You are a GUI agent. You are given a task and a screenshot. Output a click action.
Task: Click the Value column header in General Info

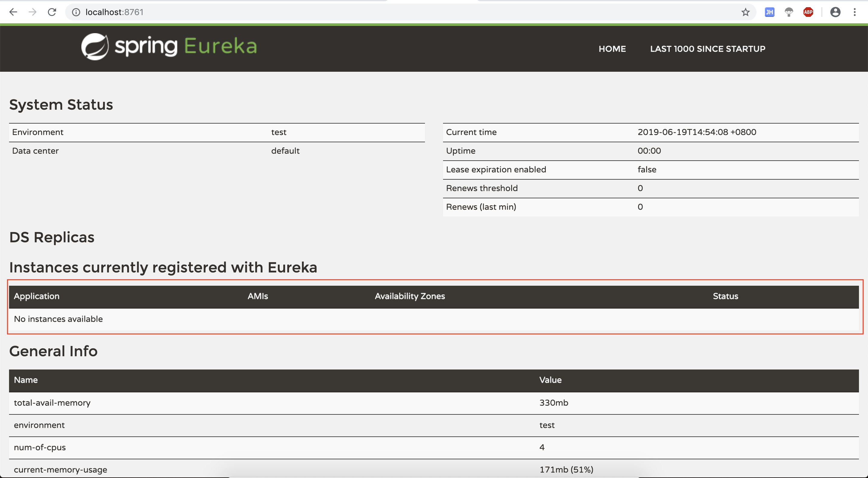550,380
